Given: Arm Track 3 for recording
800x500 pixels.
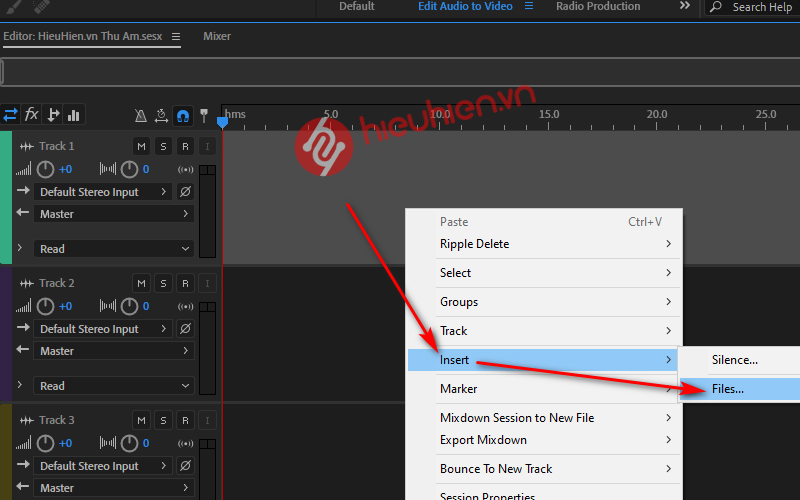Looking at the screenshot, I should [x=184, y=420].
